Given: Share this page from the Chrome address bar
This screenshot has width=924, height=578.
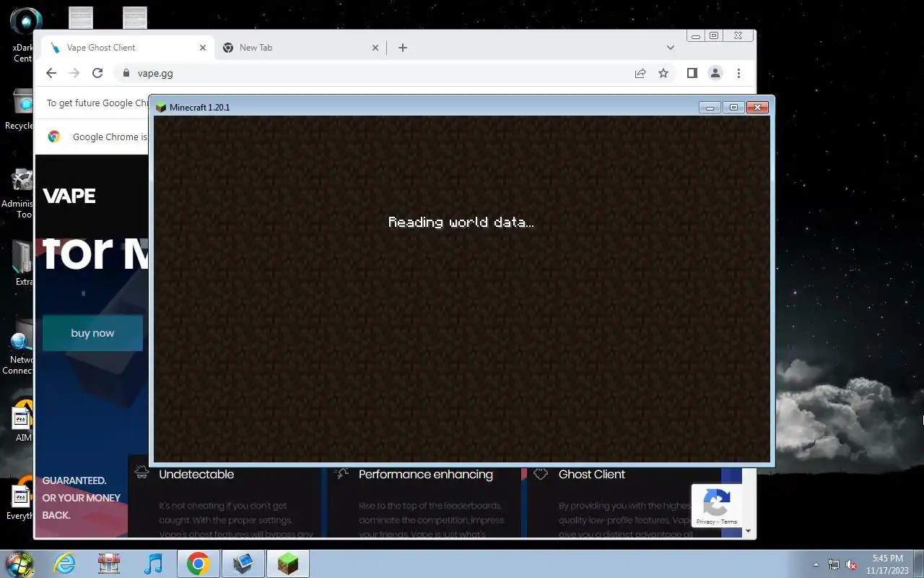Looking at the screenshot, I should [x=640, y=73].
